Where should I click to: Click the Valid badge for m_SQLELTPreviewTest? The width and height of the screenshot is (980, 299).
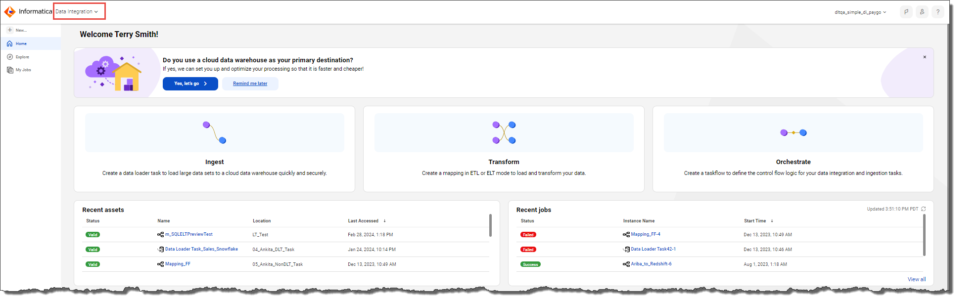[x=93, y=235]
